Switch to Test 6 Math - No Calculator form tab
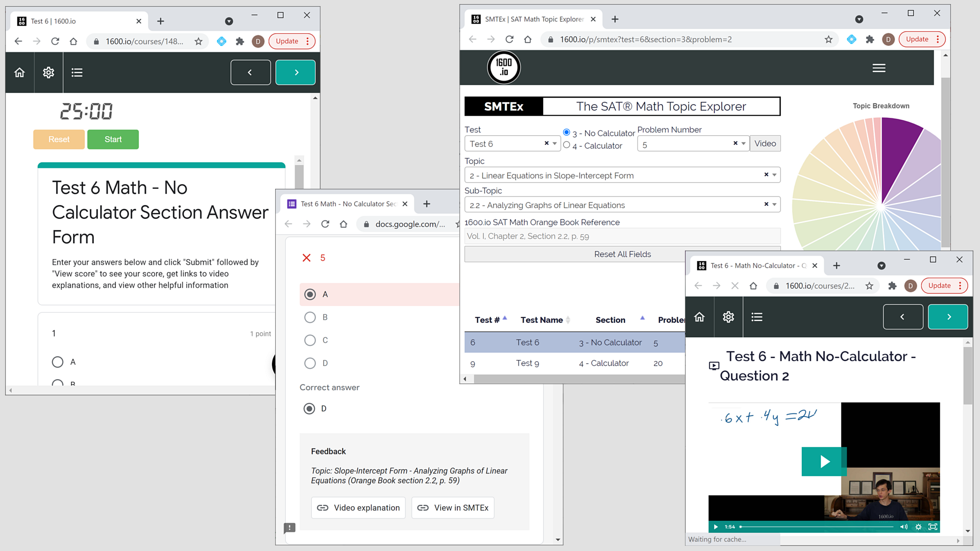The height and width of the screenshot is (551, 980). 348,204
